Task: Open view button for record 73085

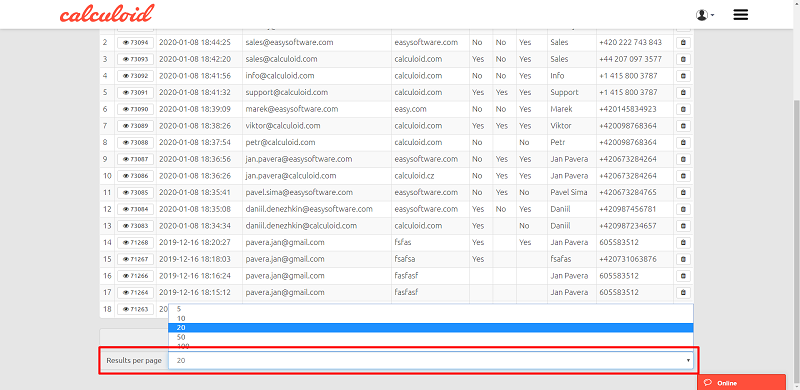Action: click(135, 193)
